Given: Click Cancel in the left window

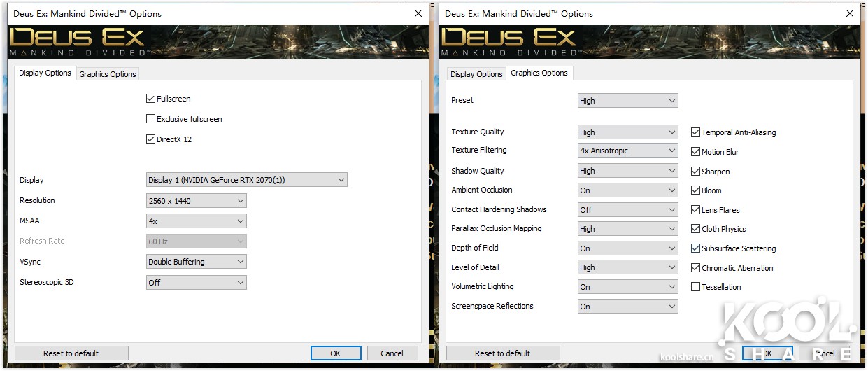Looking at the screenshot, I should click(392, 353).
